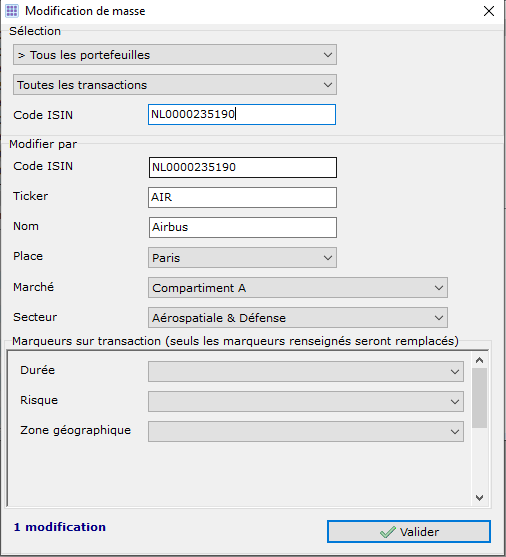The height and width of the screenshot is (557, 506).
Task: Click the Place label
Action: 28,256
